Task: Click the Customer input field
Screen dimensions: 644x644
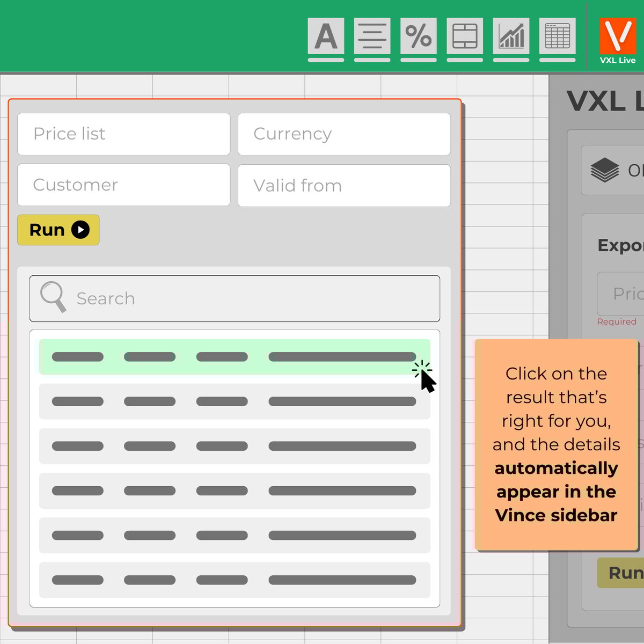Action: click(x=123, y=185)
